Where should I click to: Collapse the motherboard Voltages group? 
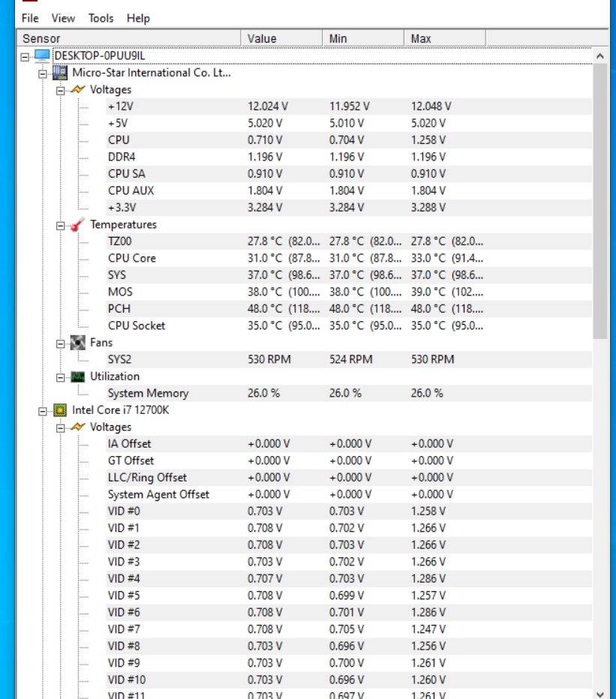[60, 91]
